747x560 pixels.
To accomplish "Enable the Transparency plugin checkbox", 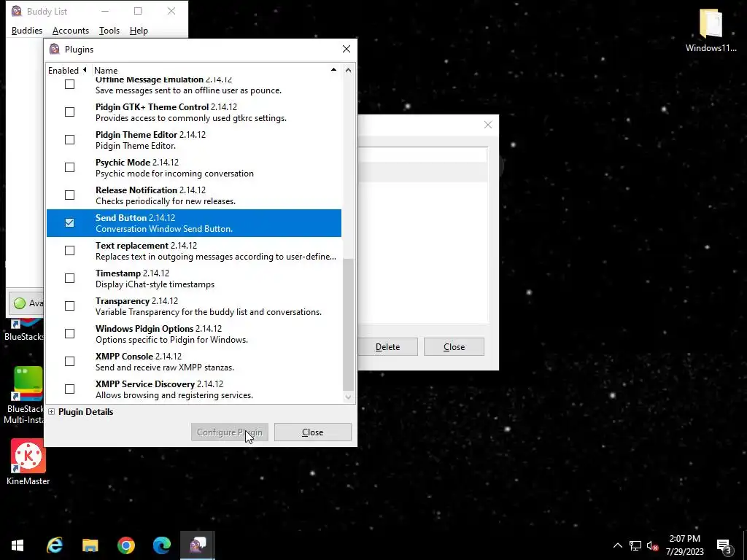I will point(69,306).
